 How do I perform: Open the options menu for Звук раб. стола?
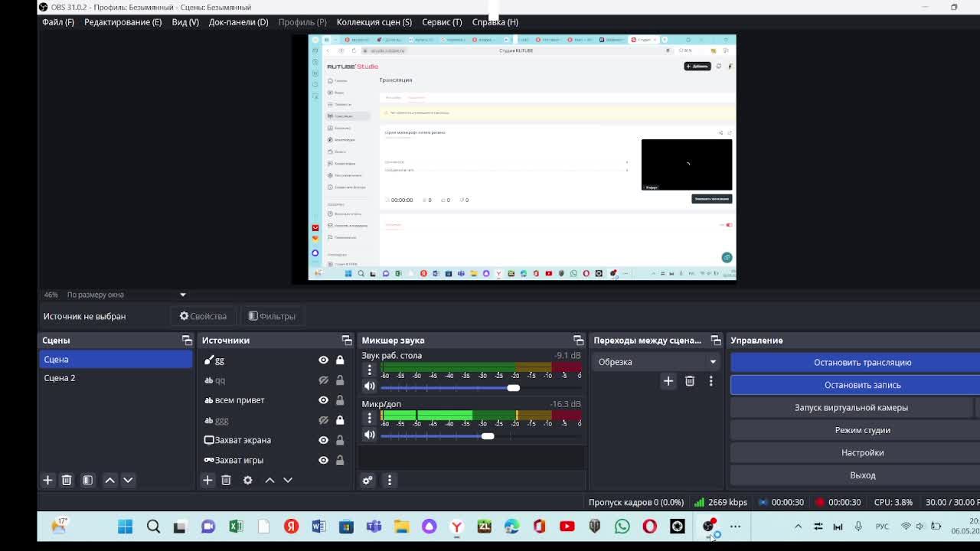[x=369, y=370]
